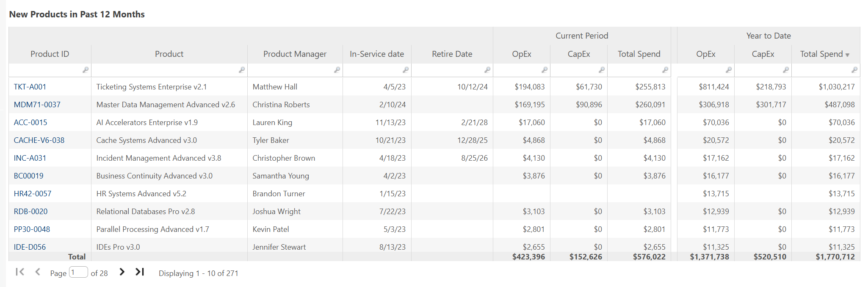This screenshot has height=287, width=868.
Task: Open the MDM71-0037 product link
Action: tap(37, 105)
